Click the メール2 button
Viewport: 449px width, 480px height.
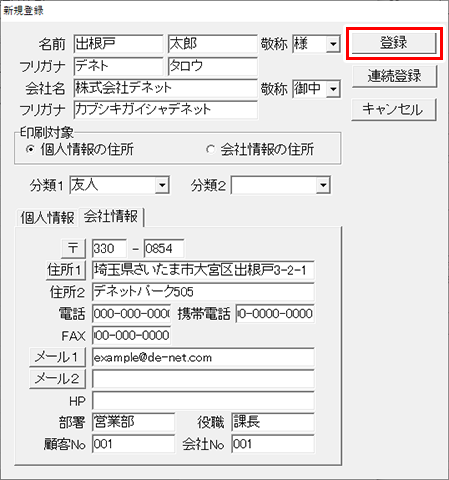point(57,379)
